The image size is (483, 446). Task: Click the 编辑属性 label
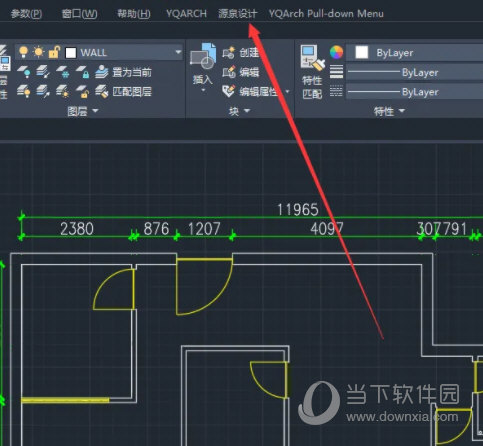259,91
